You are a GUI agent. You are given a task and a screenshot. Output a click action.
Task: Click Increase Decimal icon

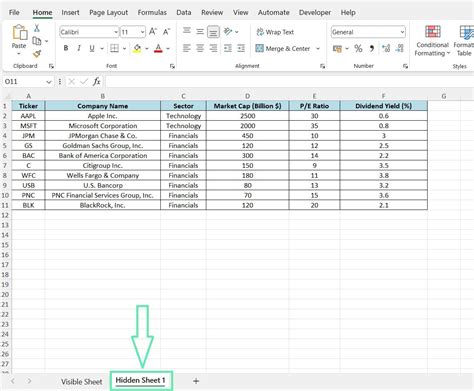pyautogui.click(x=386, y=49)
